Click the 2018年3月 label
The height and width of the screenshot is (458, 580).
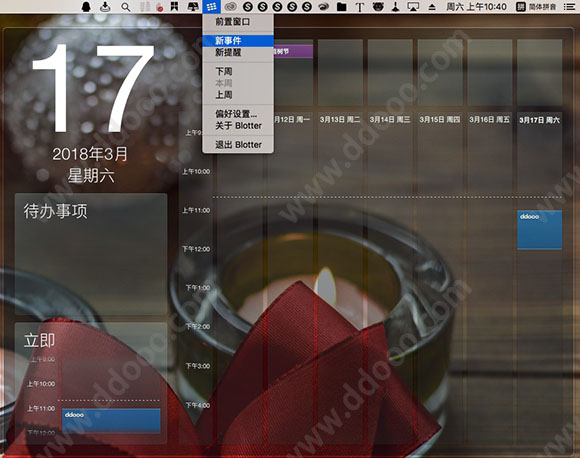coord(90,154)
